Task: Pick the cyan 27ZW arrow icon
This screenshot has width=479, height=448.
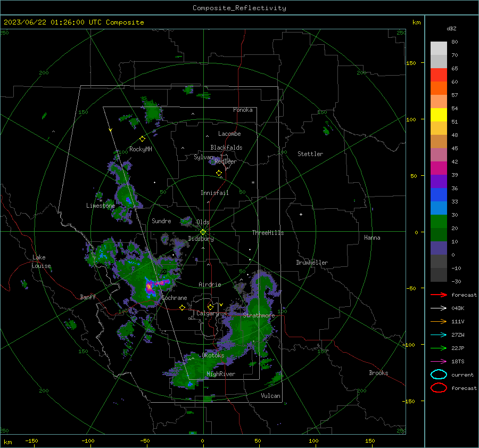Action: (x=439, y=335)
